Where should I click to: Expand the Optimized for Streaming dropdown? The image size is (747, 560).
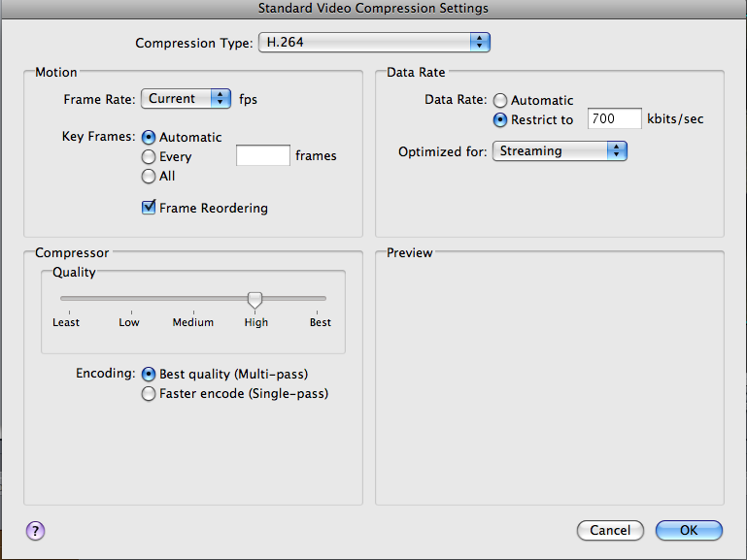pos(560,150)
